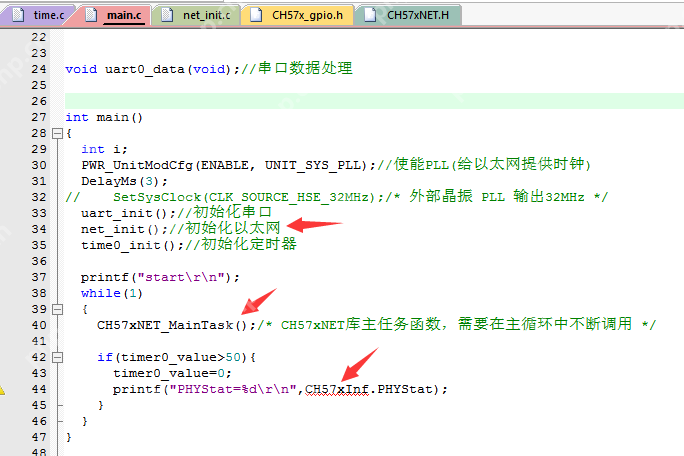The image size is (684, 456).
Task: Open the CH57xNET.H tab
Action: coord(409,15)
